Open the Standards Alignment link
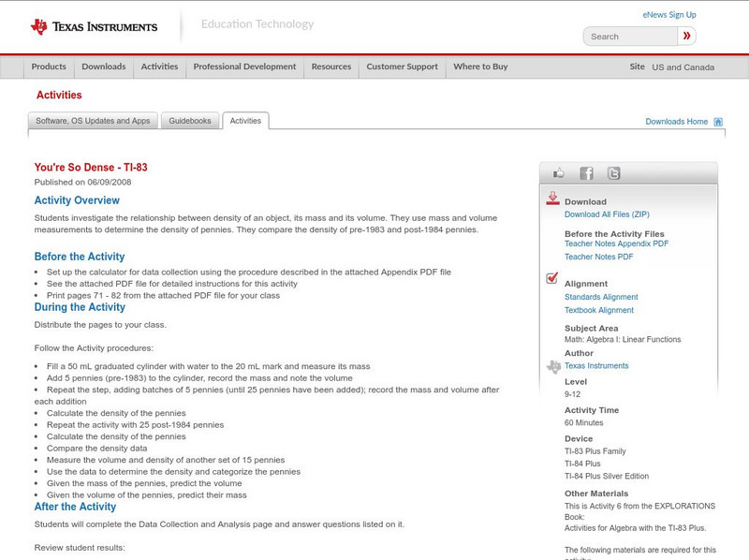The height and width of the screenshot is (560, 749). click(601, 297)
